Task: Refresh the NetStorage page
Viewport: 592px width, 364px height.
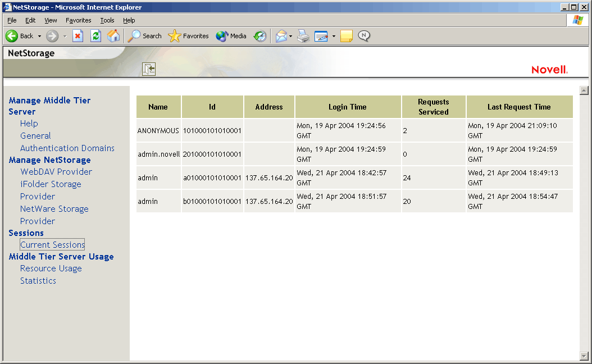Action: (x=95, y=36)
